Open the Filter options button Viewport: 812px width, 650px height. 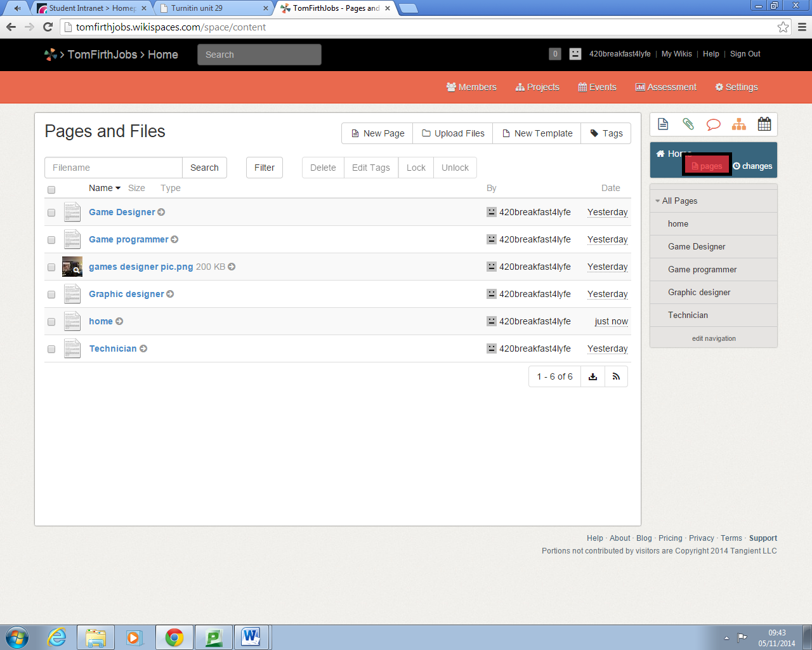tap(265, 168)
